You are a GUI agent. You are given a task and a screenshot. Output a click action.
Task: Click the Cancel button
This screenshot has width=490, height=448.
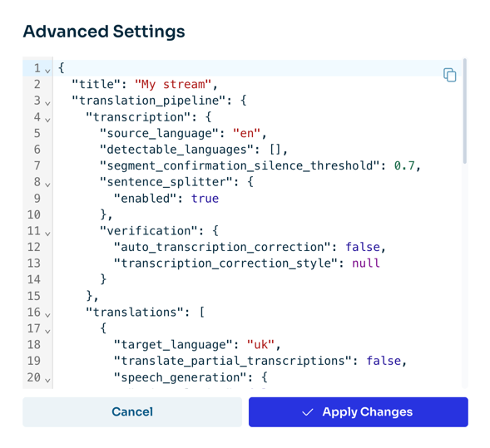coord(132,411)
